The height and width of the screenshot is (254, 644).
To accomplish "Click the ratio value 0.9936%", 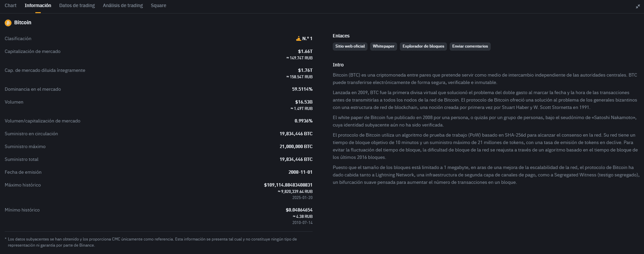I will tap(303, 121).
